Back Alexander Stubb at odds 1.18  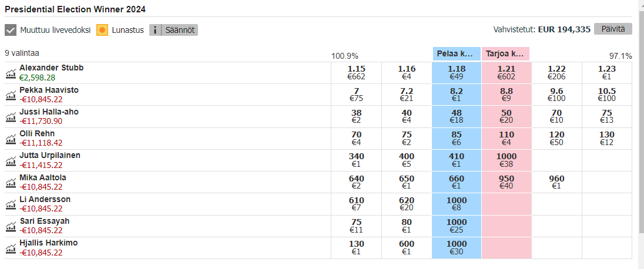tap(457, 73)
